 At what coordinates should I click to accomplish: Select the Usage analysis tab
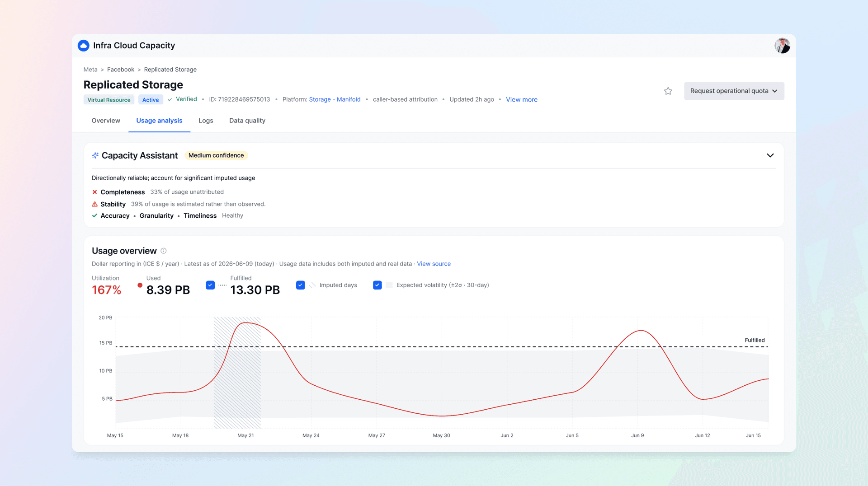pyautogui.click(x=159, y=121)
